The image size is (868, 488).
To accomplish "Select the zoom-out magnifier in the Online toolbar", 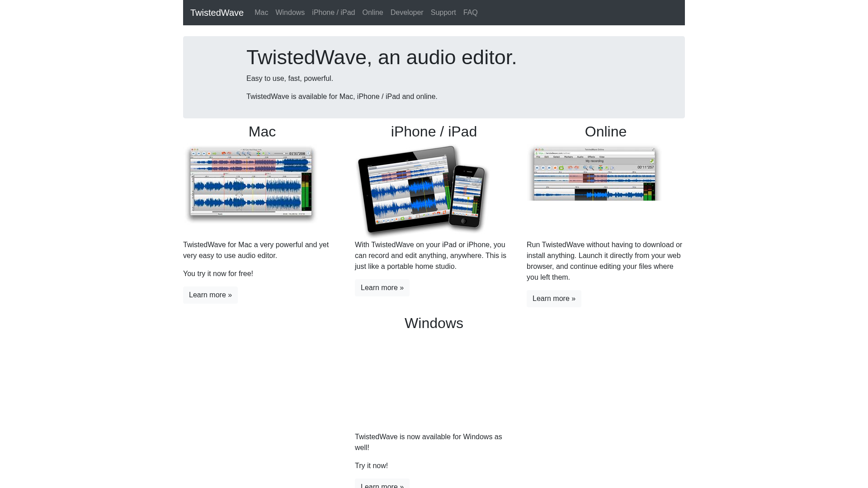I will click(591, 168).
